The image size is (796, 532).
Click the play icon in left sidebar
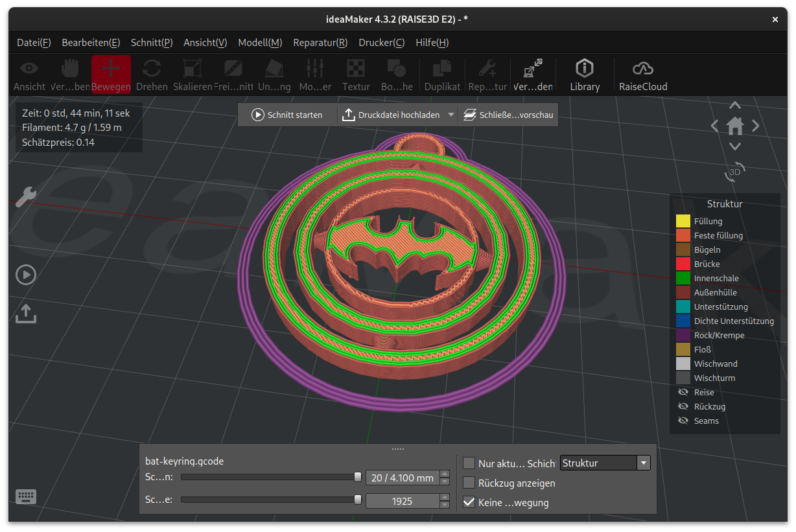pyautogui.click(x=26, y=275)
